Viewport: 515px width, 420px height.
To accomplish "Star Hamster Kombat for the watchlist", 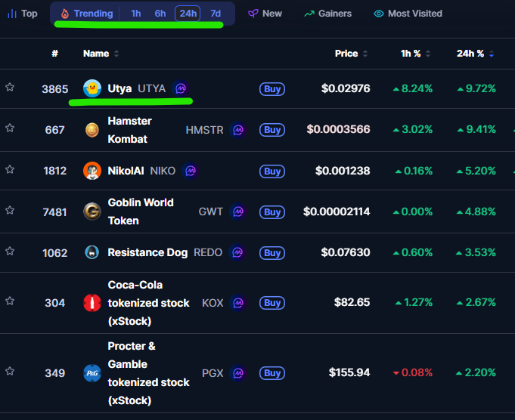I will point(10,128).
